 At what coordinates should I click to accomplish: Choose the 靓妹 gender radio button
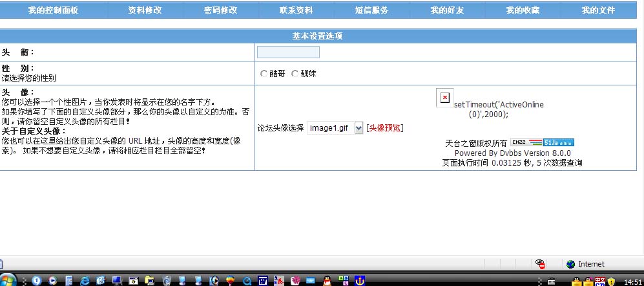coord(295,74)
